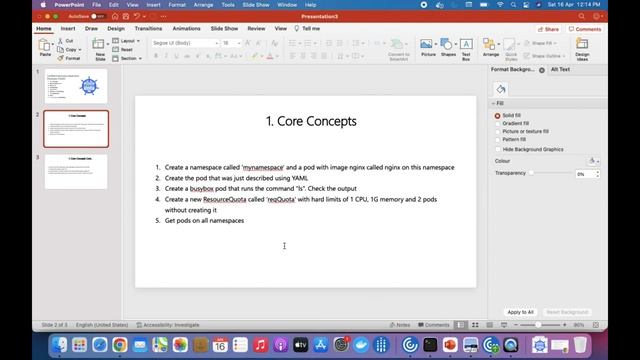Select Gradient fill option
Screen dimensions: 640x360
pyautogui.click(x=497, y=123)
